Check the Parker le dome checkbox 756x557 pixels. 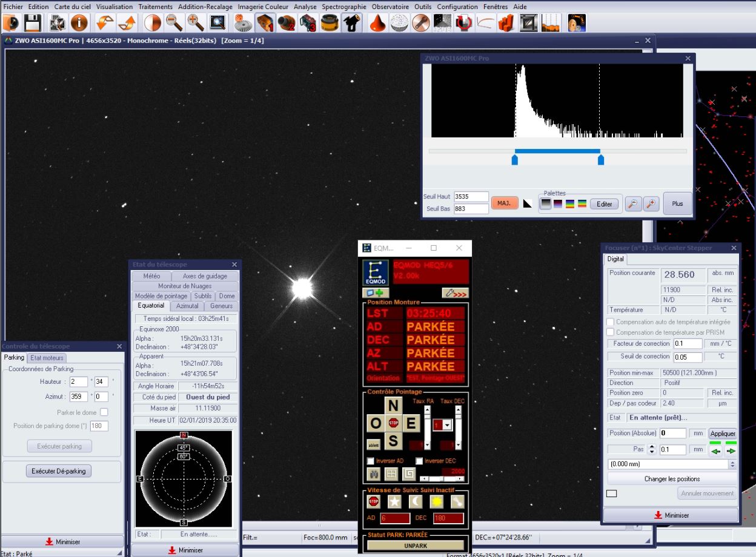tap(104, 412)
